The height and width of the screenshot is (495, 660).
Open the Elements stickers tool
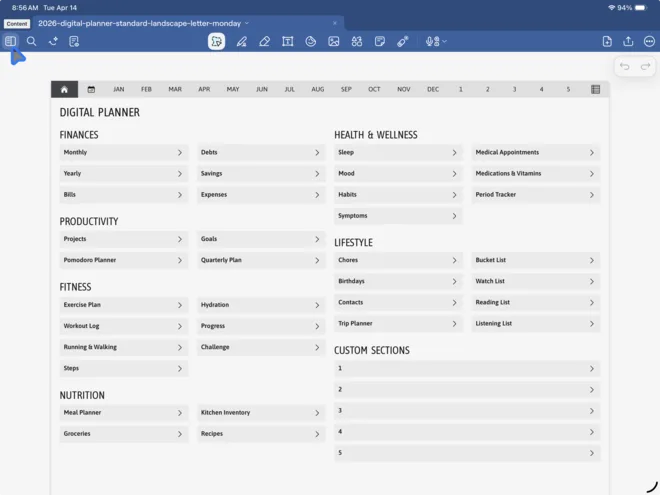pos(357,41)
